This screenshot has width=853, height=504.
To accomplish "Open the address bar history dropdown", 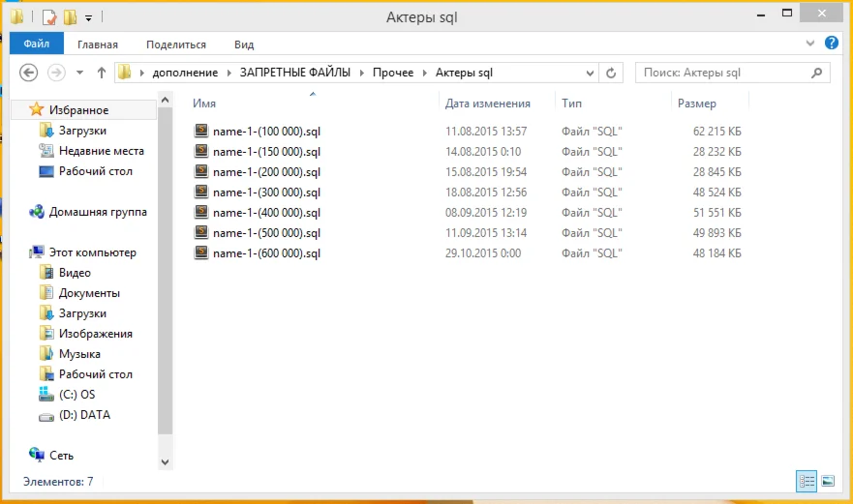I will [x=590, y=73].
